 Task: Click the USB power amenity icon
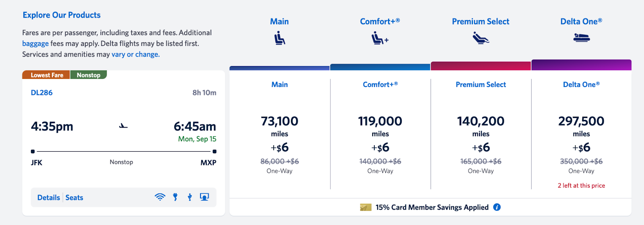(190, 197)
